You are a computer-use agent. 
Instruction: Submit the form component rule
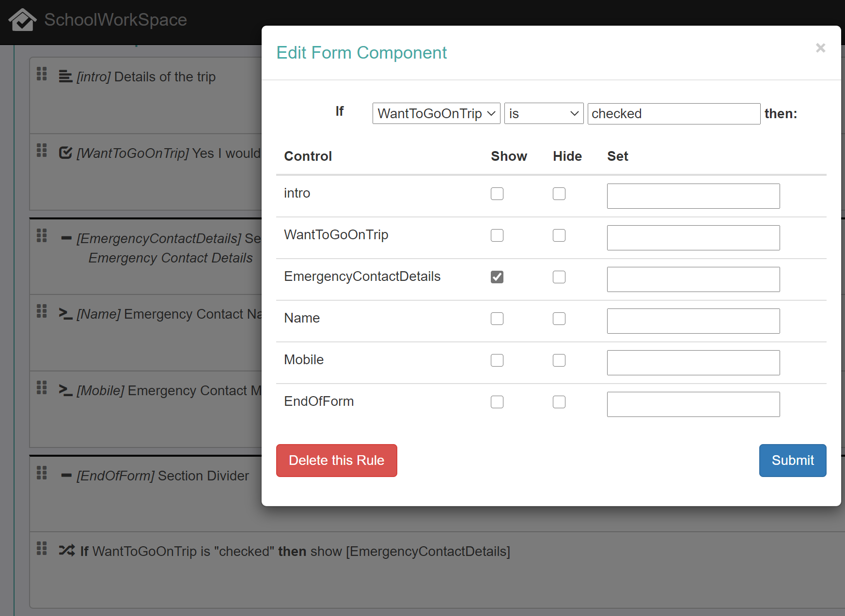point(792,461)
